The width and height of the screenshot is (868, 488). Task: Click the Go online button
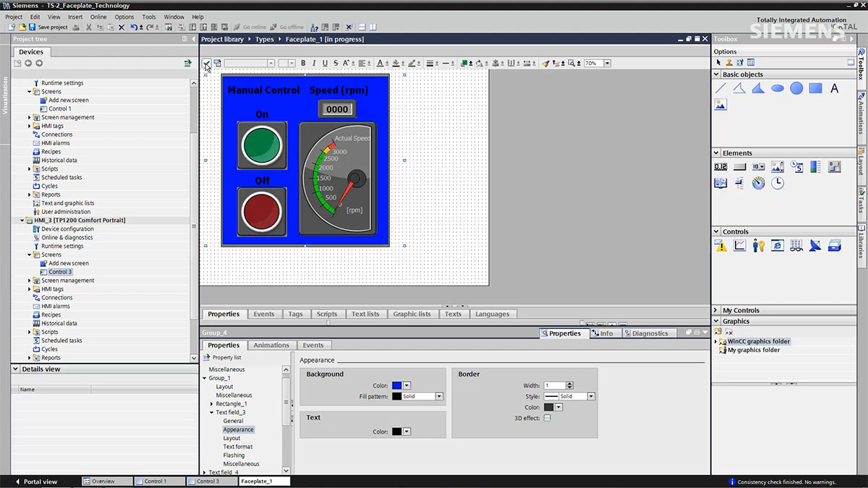[x=250, y=27]
